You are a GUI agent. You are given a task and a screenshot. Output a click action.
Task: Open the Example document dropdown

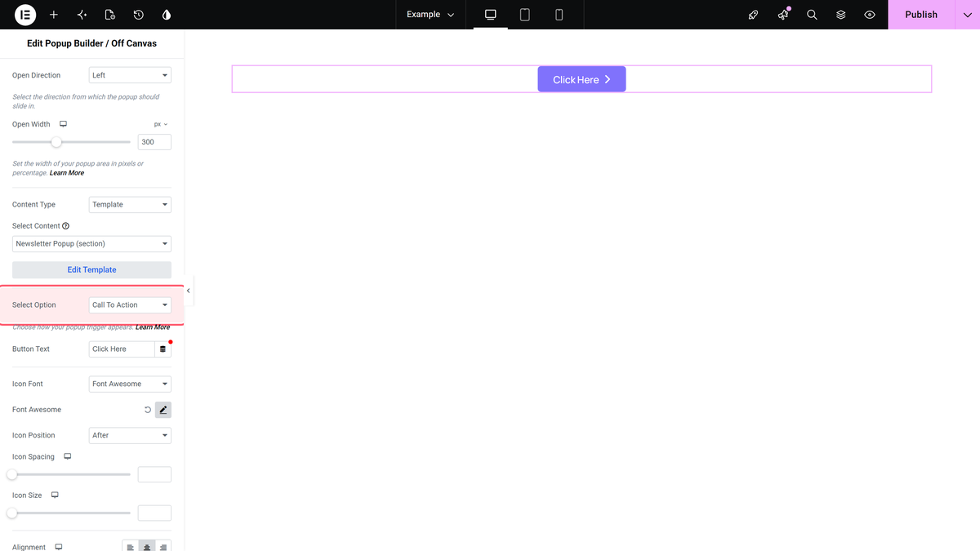[430, 15]
